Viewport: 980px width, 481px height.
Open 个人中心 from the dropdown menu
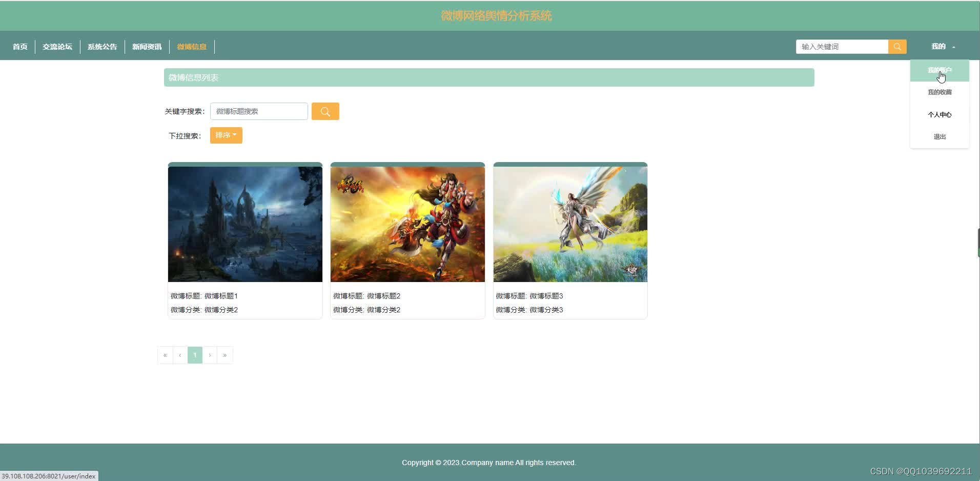tap(940, 115)
